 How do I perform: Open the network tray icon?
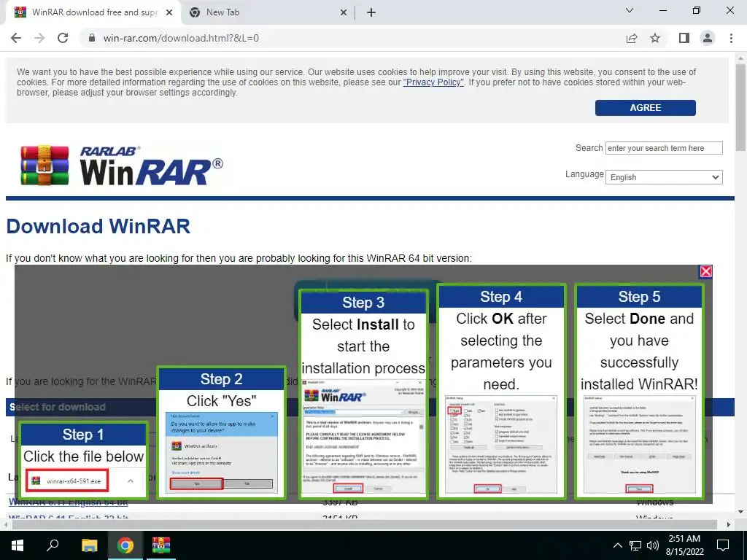[635, 545]
